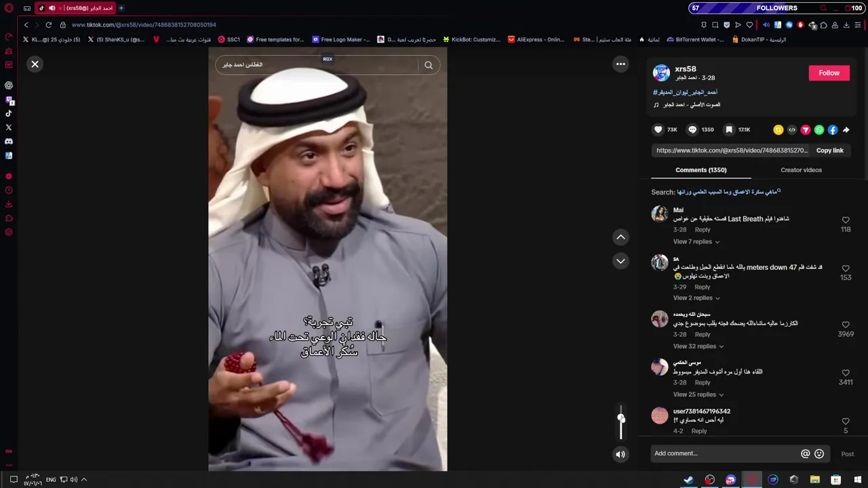Follow the xrs58 account
The width and height of the screenshot is (868, 488).
829,73
